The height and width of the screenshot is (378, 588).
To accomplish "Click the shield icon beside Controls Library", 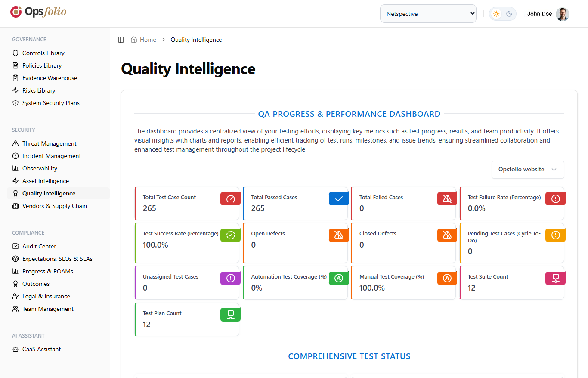I will coord(15,53).
